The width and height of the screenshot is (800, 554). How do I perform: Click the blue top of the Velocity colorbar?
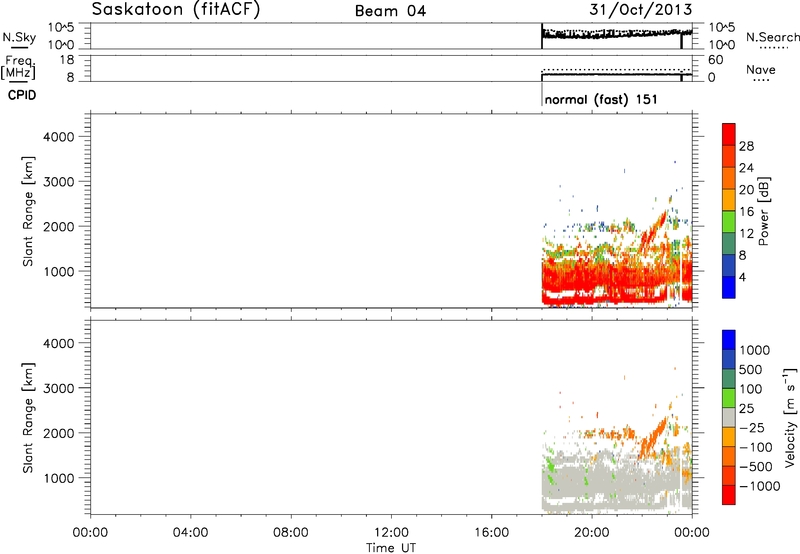(x=729, y=339)
